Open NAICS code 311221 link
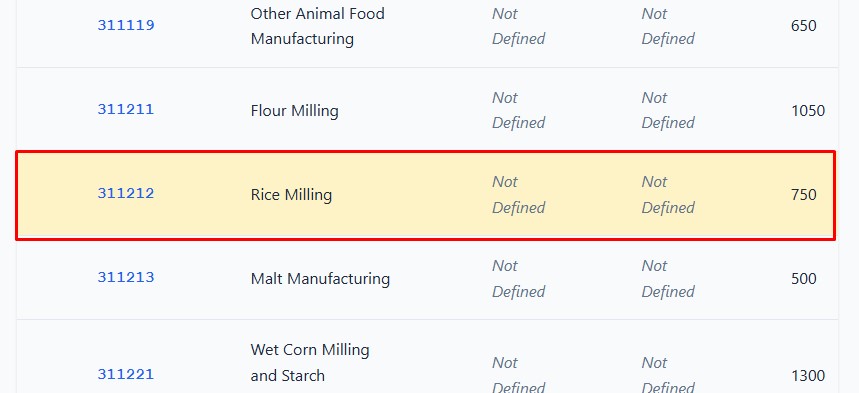859x393 pixels. point(126,374)
